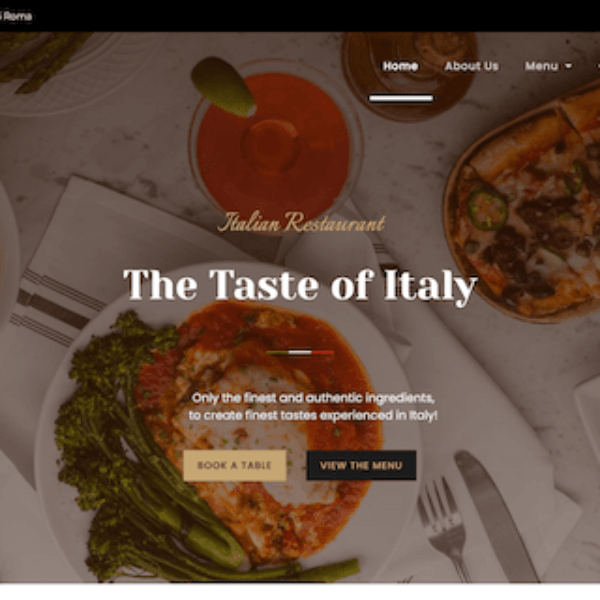Click the fork in the hero image
Screen dimensions: 600x600
pyautogui.click(x=444, y=530)
